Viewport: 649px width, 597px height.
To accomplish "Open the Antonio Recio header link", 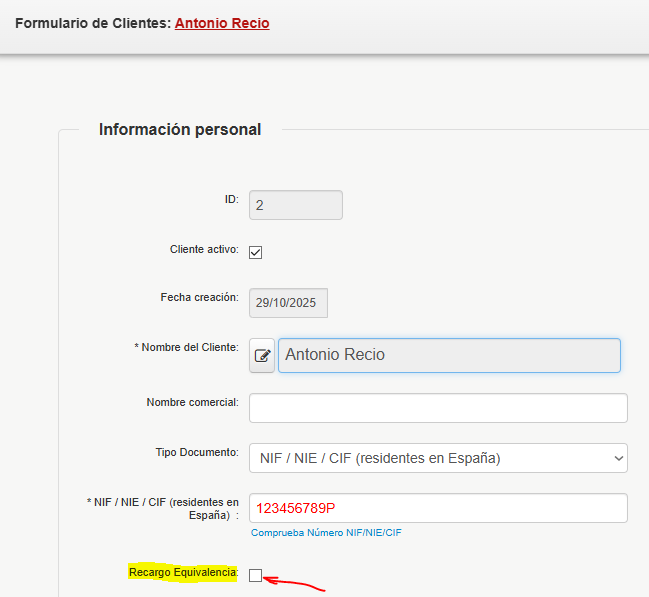I will pyautogui.click(x=222, y=23).
